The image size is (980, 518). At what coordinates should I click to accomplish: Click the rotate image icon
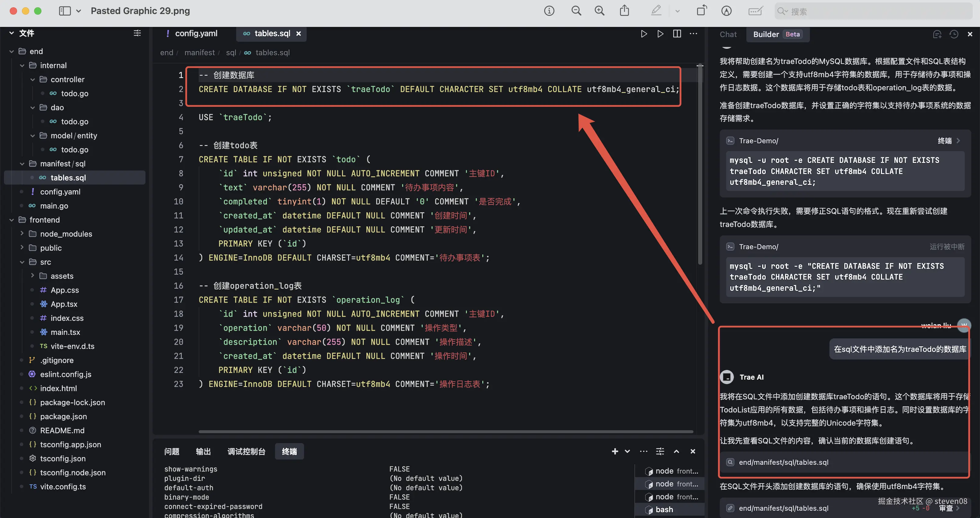pos(702,11)
